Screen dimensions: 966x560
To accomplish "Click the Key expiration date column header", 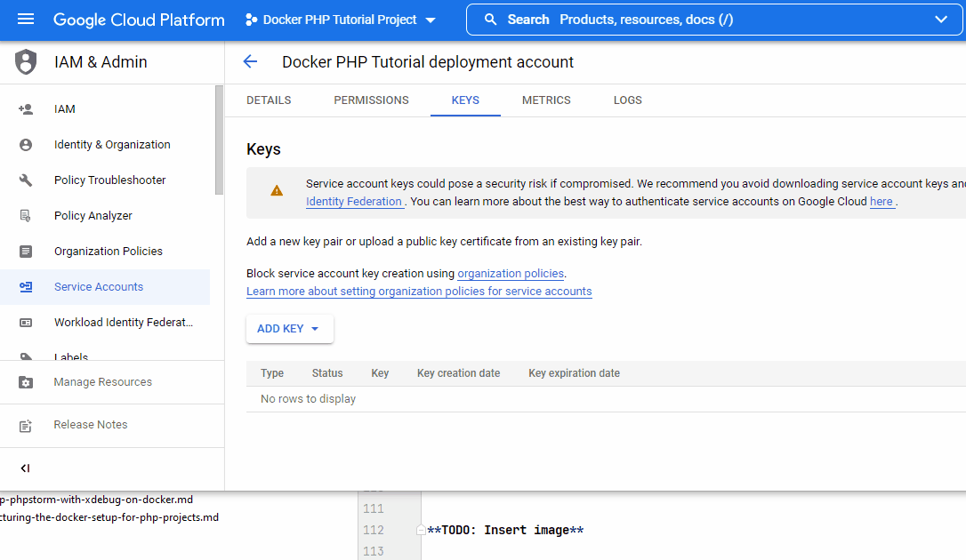I will (x=575, y=373).
